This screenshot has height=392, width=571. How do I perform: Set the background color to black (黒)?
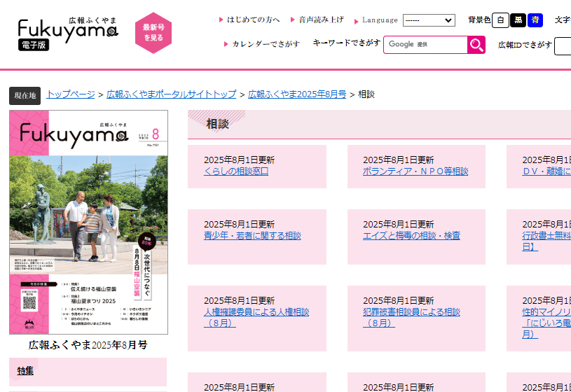518,20
